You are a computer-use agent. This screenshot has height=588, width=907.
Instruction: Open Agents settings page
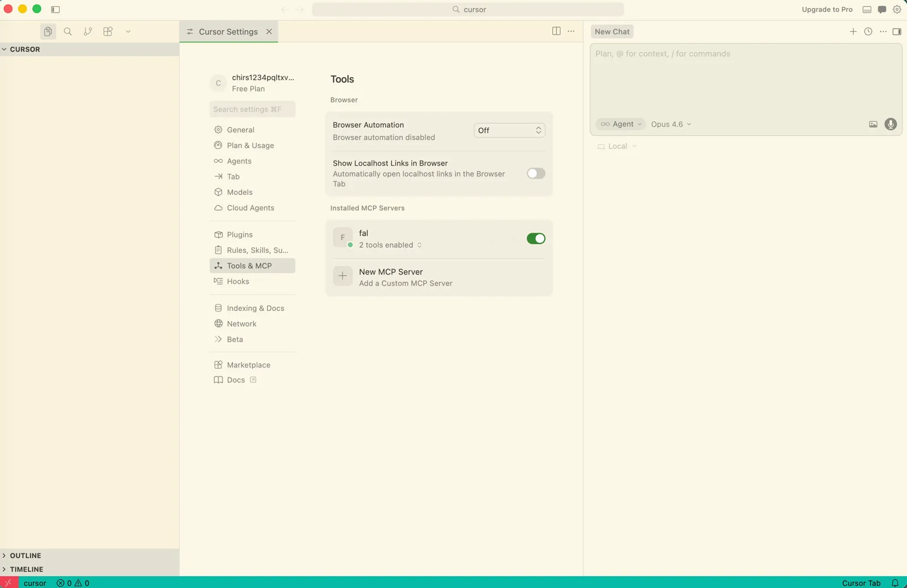click(x=252, y=161)
